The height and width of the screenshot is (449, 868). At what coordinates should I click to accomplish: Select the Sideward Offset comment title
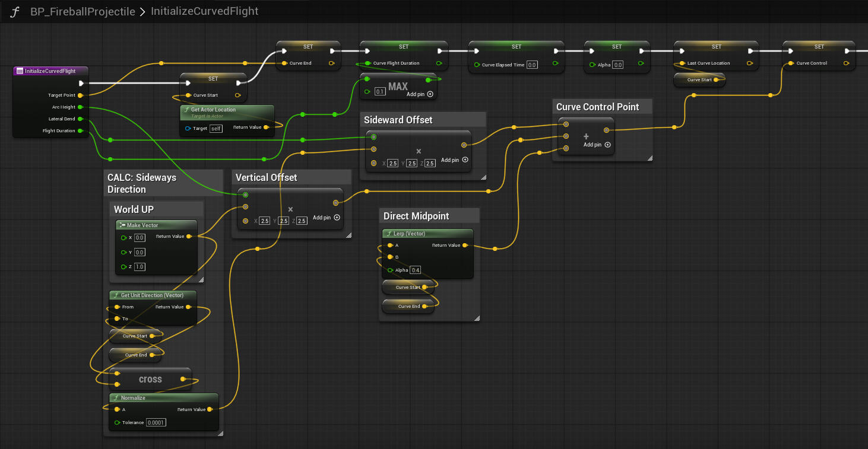(398, 120)
